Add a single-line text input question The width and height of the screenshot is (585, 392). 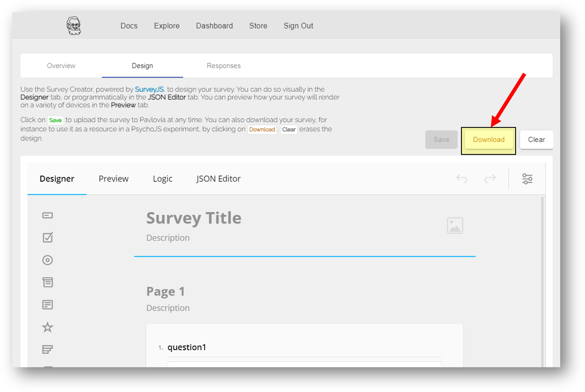pyautogui.click(x=47, y=215)
